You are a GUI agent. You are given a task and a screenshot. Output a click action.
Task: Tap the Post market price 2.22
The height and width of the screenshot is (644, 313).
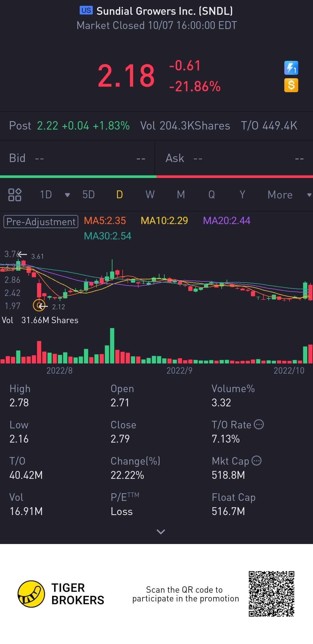click(48, 126)
